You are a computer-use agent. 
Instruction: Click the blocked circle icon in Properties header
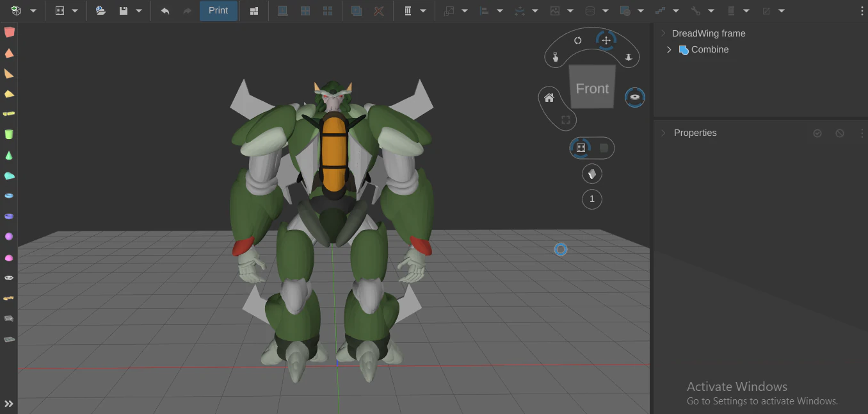click(x=840, y=133)
